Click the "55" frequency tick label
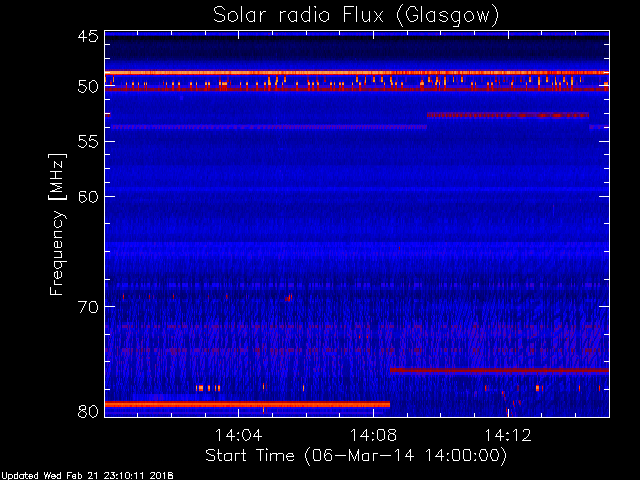Image resolution: width=640 pixels, height=480 pixels. 88,142
